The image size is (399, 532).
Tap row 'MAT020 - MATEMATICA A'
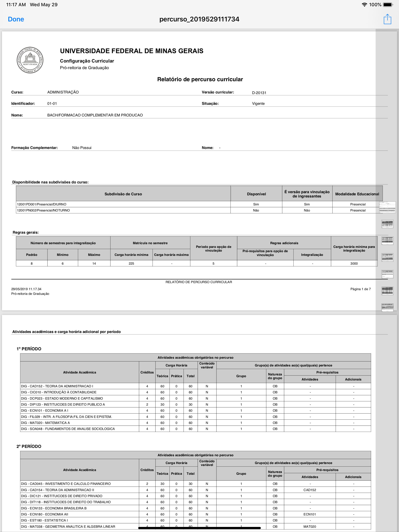click(x=195, y=423)
